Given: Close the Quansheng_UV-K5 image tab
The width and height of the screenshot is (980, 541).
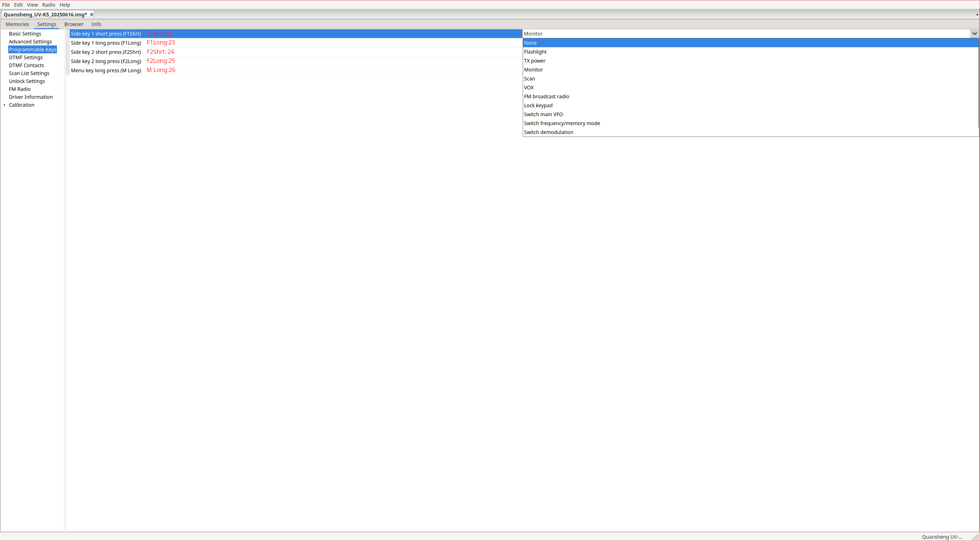Looking at the screenshot, I should point(91,15).
